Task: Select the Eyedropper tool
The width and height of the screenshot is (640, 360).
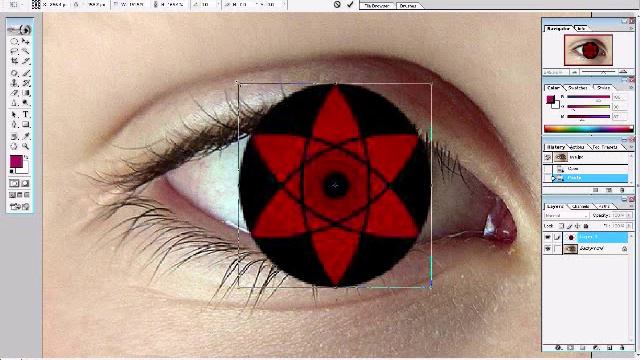Action: 26,136
